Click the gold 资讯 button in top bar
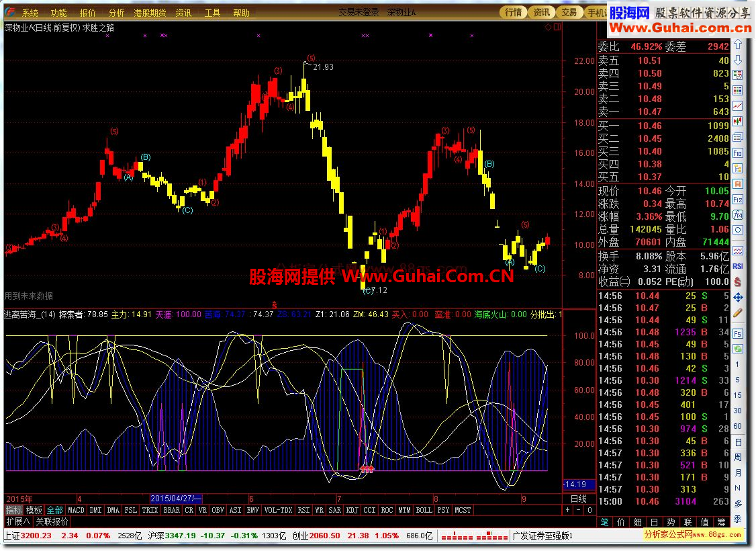The height and width of the screenshot is (551, 756). (541, 12)
